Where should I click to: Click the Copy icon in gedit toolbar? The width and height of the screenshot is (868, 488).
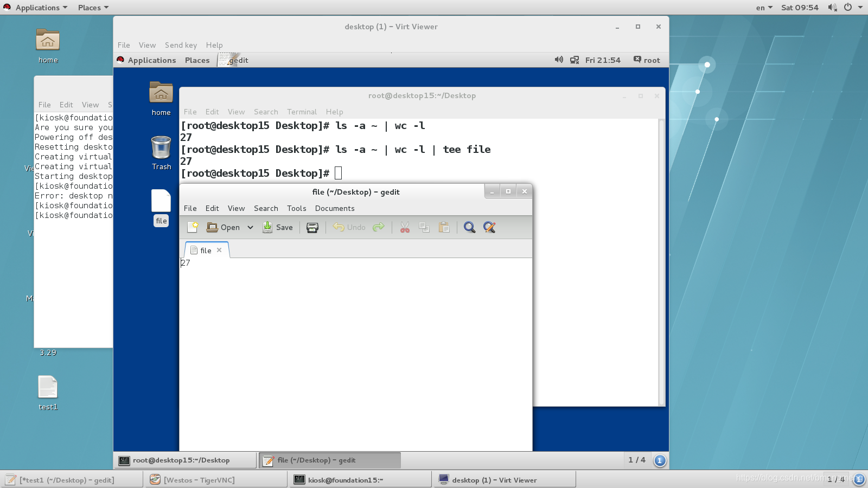coord(424,227)
